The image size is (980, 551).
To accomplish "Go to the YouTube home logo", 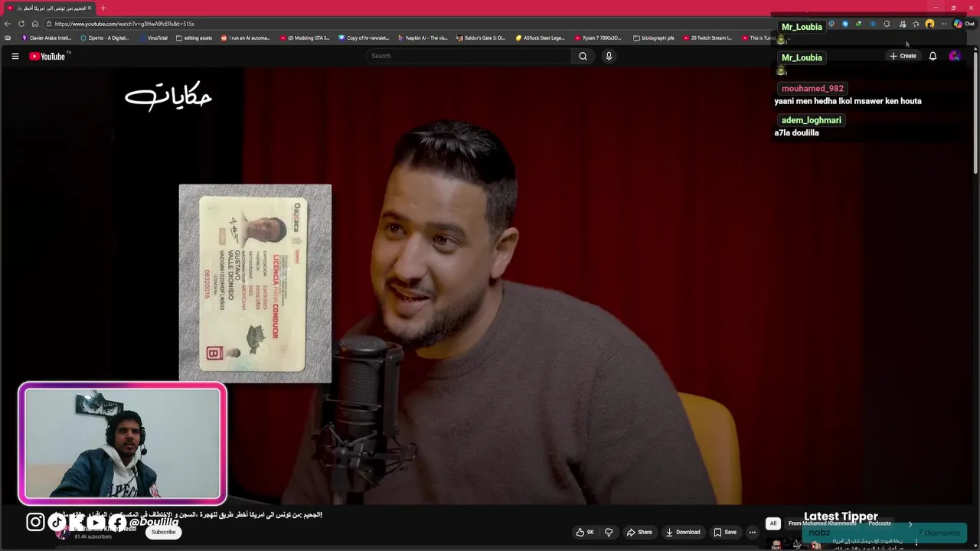I will pyautogui.click(x=49, y=56).
